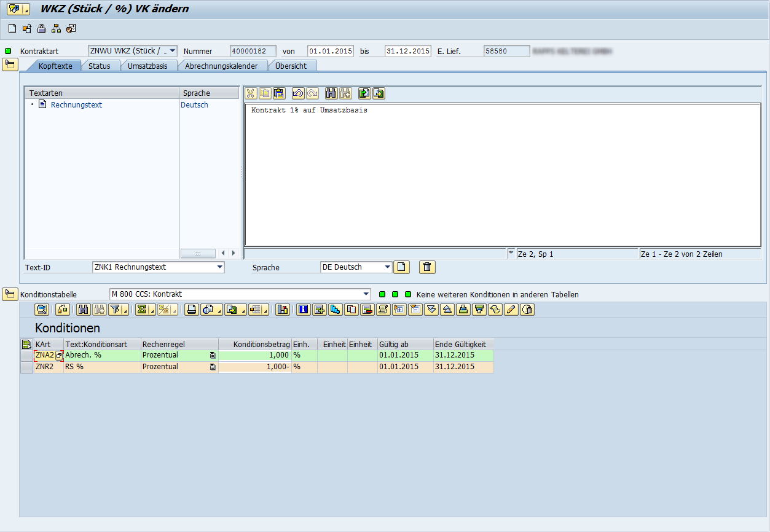Click the Cut icon in text editor toolbar

tap(251, 93)
